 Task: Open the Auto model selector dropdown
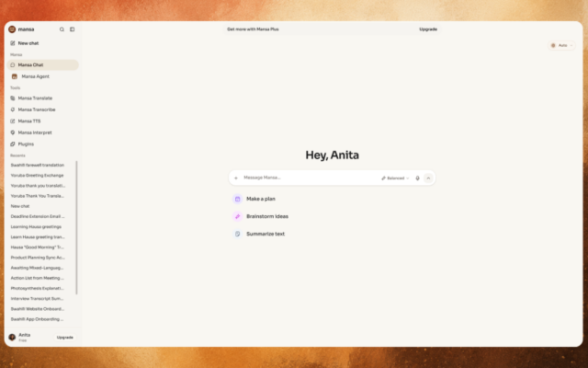point(561,45)
